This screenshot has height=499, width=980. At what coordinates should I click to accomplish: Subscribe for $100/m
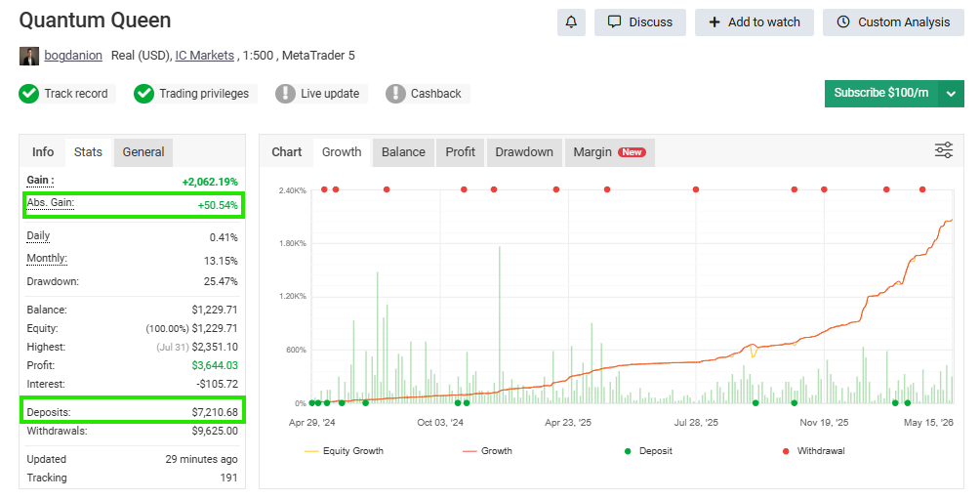coord(881,94)
